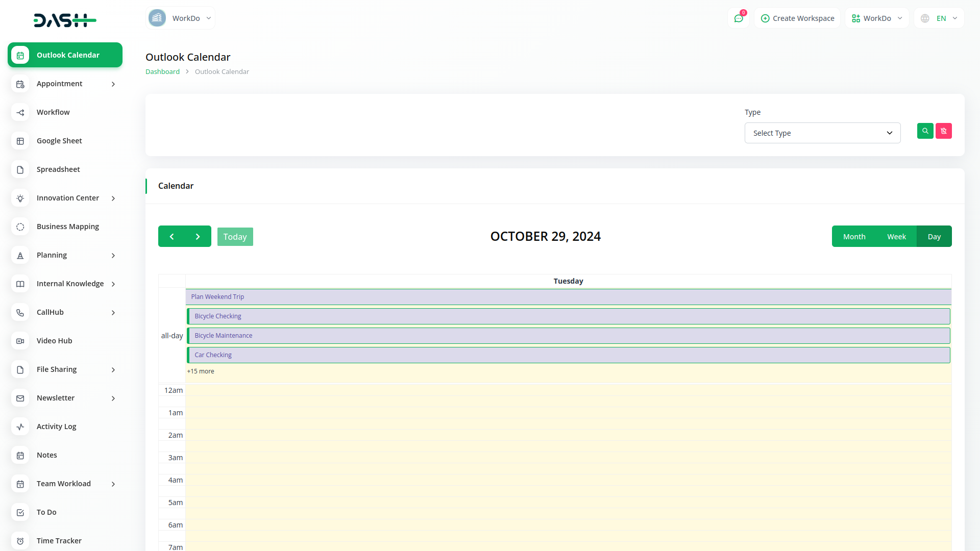980x551 pixels.
Task: Go to next day arrow
Action: 198,236
